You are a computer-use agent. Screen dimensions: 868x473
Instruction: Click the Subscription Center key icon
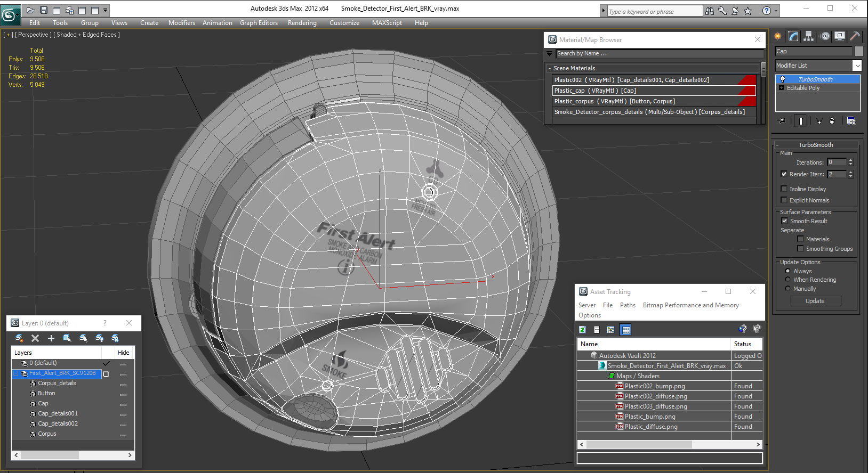[x=722, y=11]
